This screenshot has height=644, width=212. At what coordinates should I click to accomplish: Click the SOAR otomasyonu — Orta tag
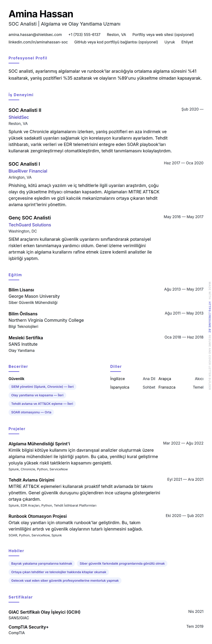click(31, 412)
